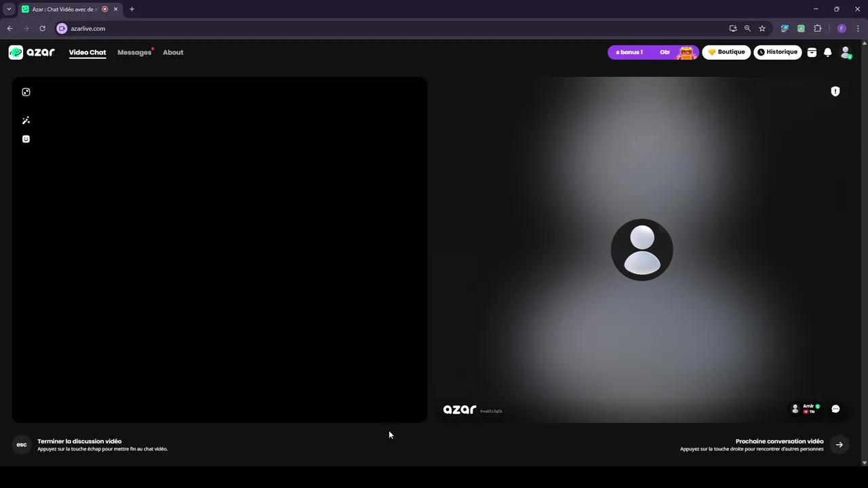Screen dimensions: 868x488
Task: Open the Extensions puzzle menu
Action: pyautogui.click(x=817, y=28)
